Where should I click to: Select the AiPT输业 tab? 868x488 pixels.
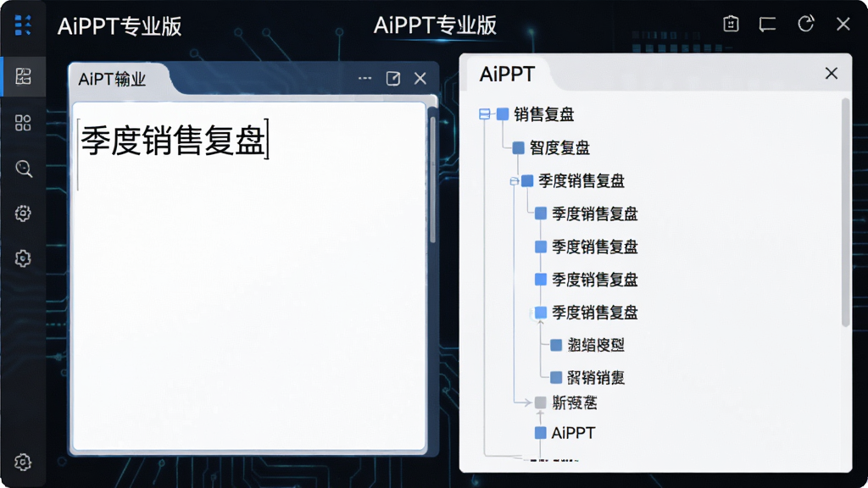112,79
